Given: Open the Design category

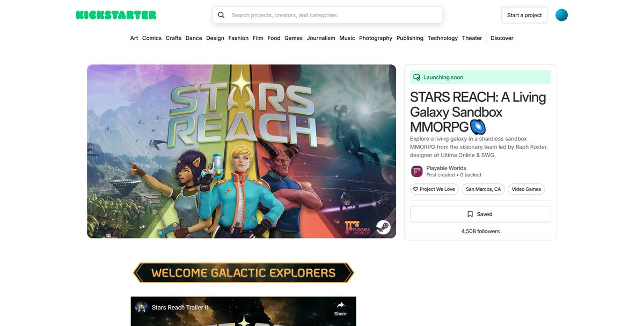Looking at the screenshot, I should coord(215,38).
